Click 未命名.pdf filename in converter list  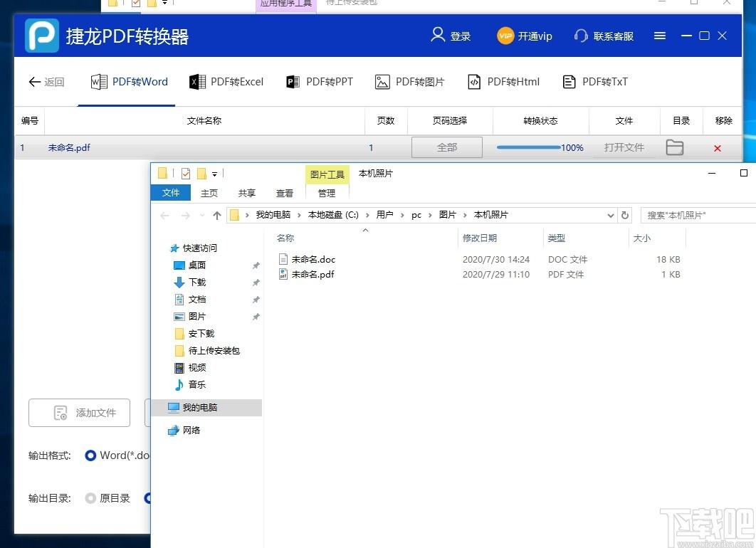[69, 148]
